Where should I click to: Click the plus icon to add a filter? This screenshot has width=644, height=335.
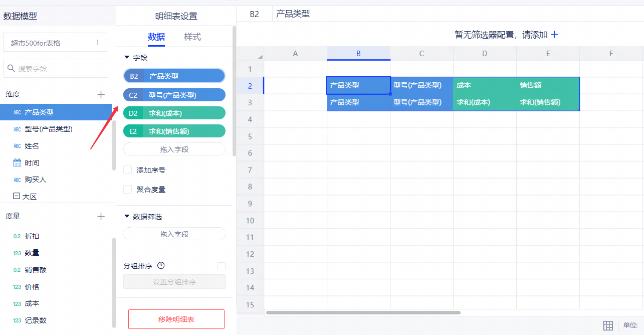point(554,35)
